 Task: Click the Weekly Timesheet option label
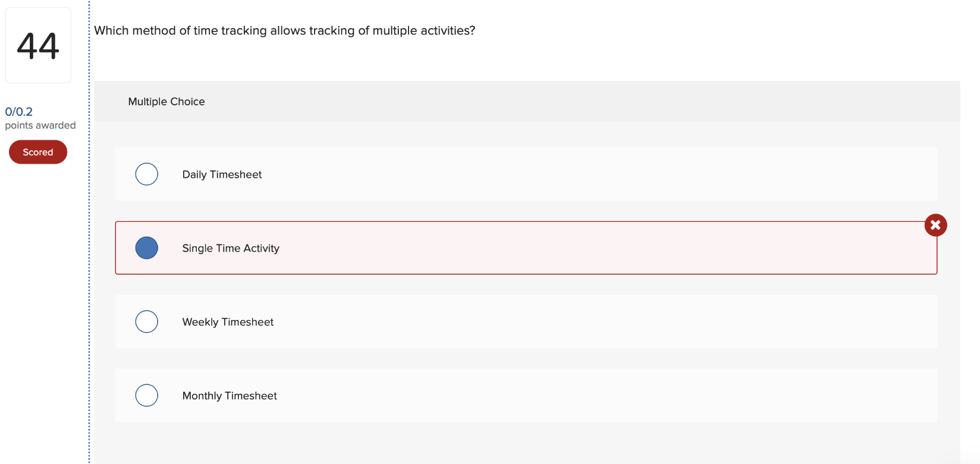click(x=228, y=321)
